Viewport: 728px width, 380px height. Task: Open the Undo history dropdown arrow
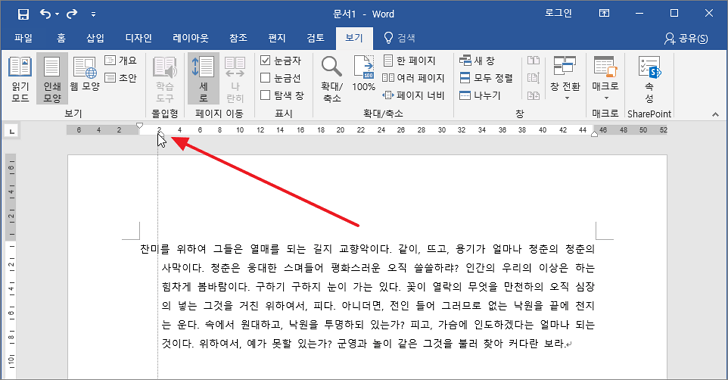(57, 14)
